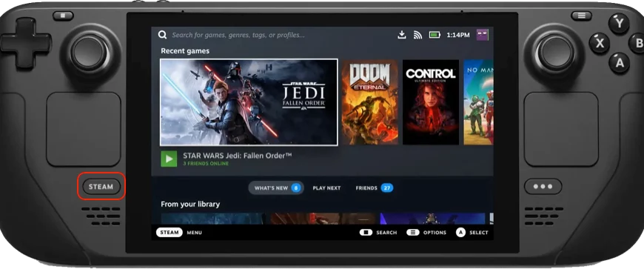
Task: Click the Search hint button icon
Action: (x=366, y=233)
